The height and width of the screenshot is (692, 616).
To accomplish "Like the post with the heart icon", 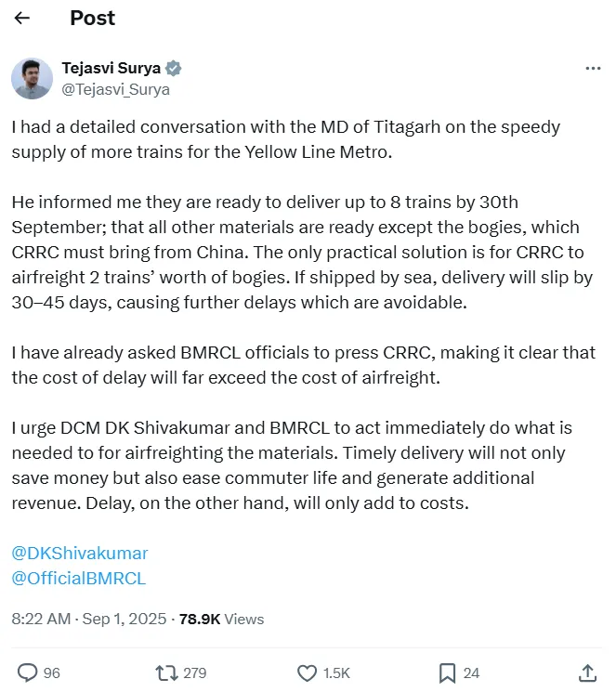I will tap(307, 672).
